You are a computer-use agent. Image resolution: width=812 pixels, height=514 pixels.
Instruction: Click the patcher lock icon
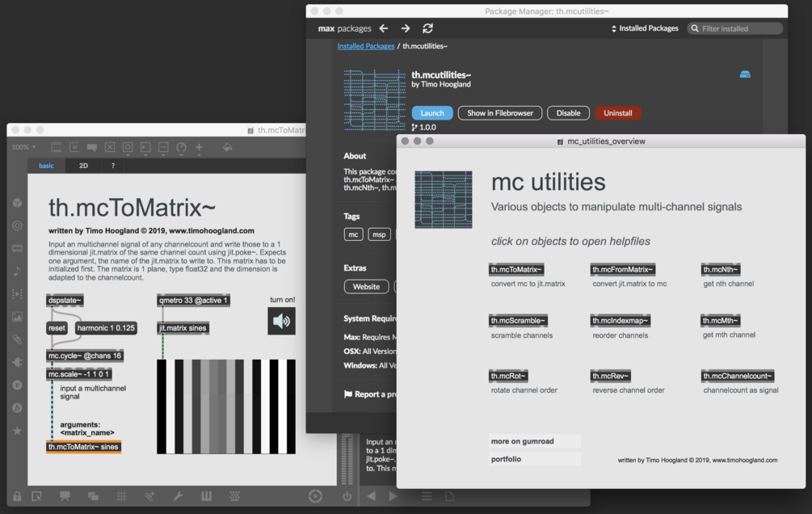[x=17, y=496]
